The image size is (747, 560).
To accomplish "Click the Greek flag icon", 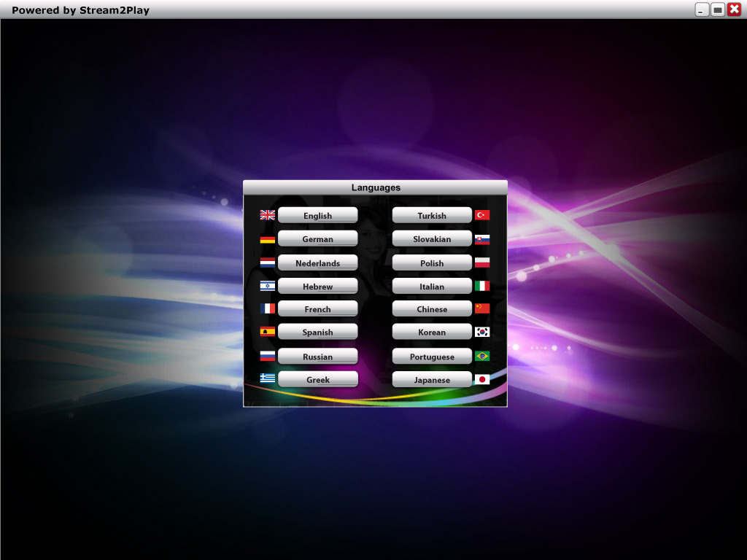I will point(267,378).
